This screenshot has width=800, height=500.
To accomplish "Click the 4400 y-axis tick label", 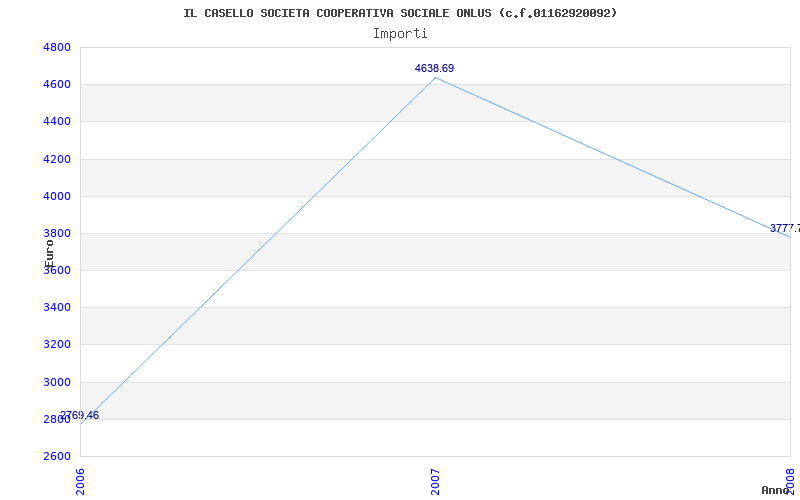I will (x=57, y=122).
